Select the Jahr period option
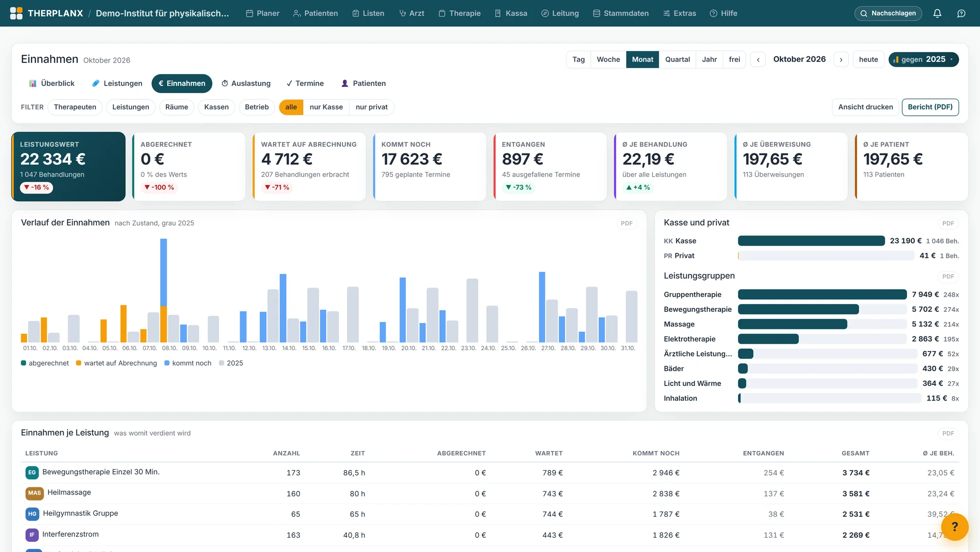 pyautogui.click(x=709, y=59)
